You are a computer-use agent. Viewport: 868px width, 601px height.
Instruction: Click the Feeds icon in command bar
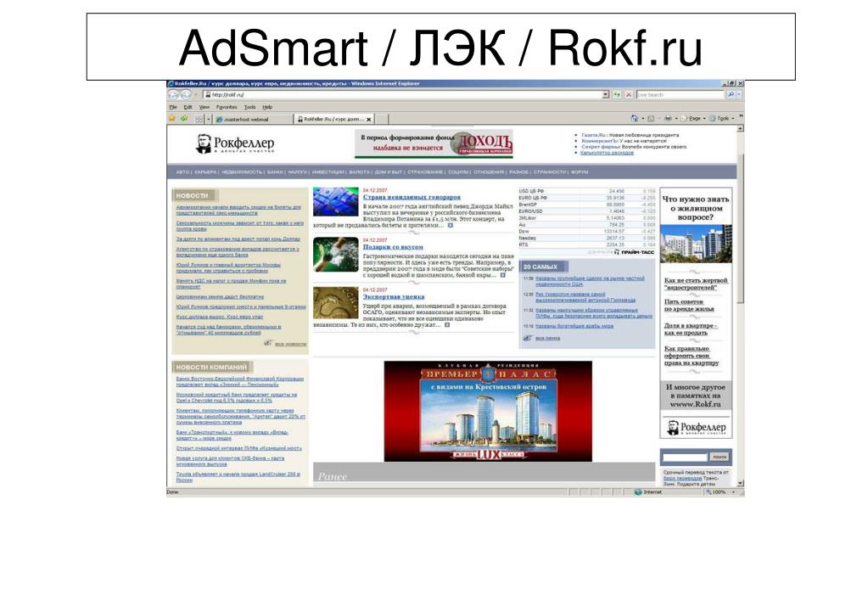tap(651, 119)
